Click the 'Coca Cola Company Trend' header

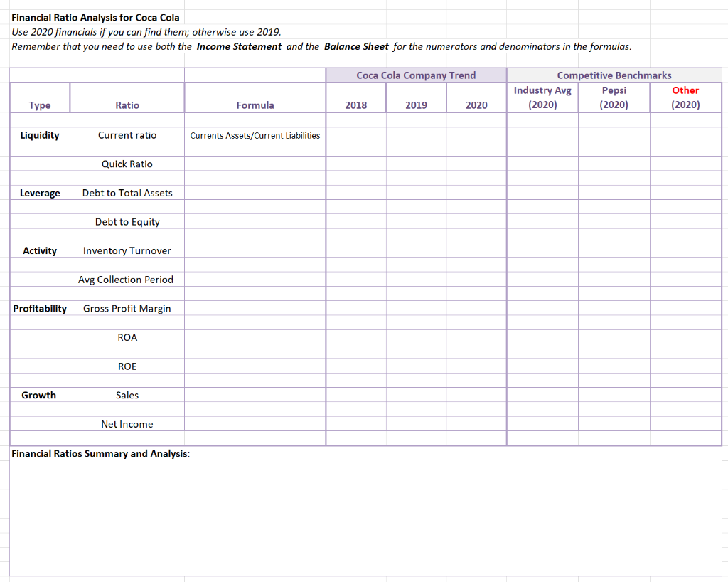416,75
